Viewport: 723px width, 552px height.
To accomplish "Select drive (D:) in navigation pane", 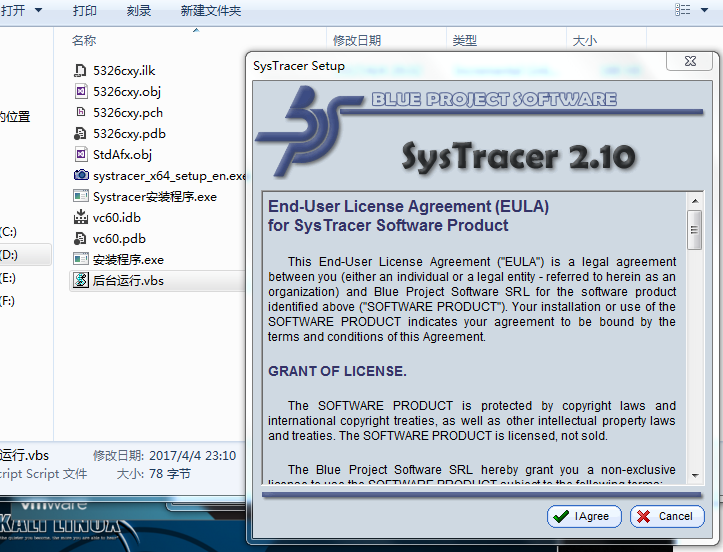I will pos(8,255).
